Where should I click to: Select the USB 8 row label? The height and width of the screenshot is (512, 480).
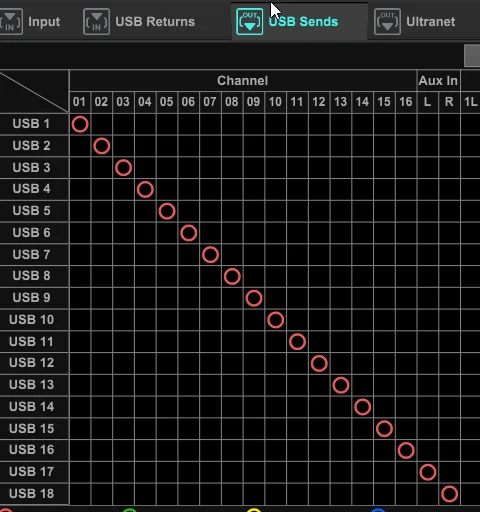pyautogui.click(x=31, y=276)
